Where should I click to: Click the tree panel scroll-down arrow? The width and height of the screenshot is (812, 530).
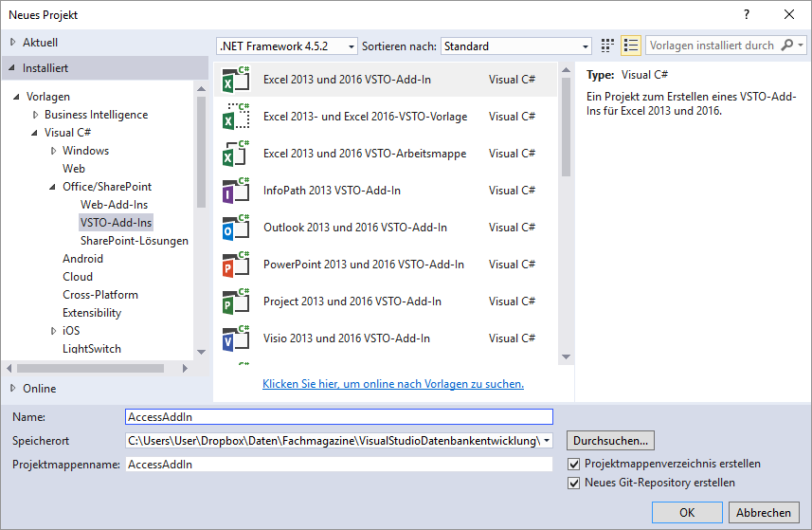tap(202, 353)
